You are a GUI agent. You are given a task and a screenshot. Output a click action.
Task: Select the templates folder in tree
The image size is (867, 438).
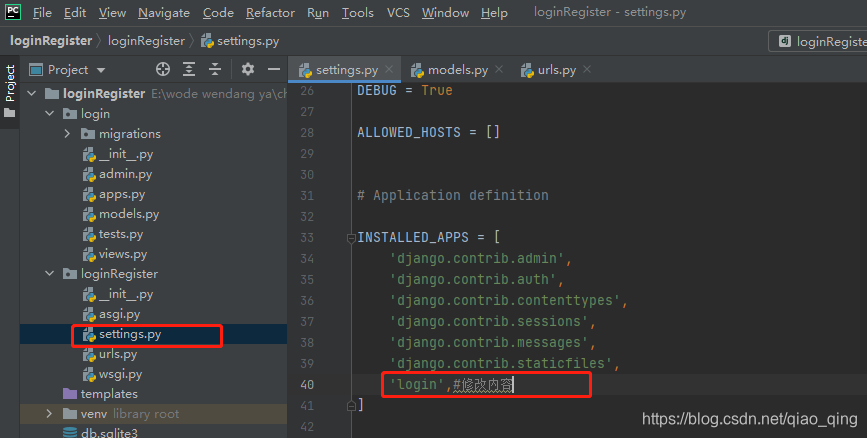[109, 394]
